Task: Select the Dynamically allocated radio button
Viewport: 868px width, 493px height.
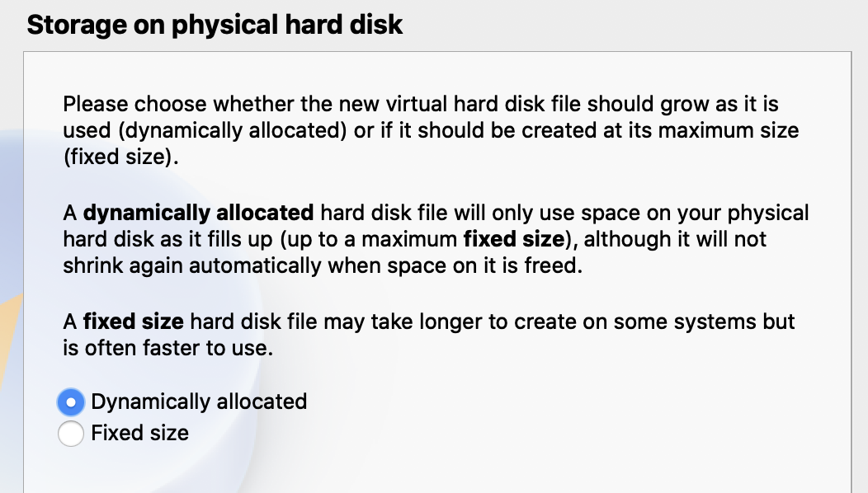Action: coord(71,401)
